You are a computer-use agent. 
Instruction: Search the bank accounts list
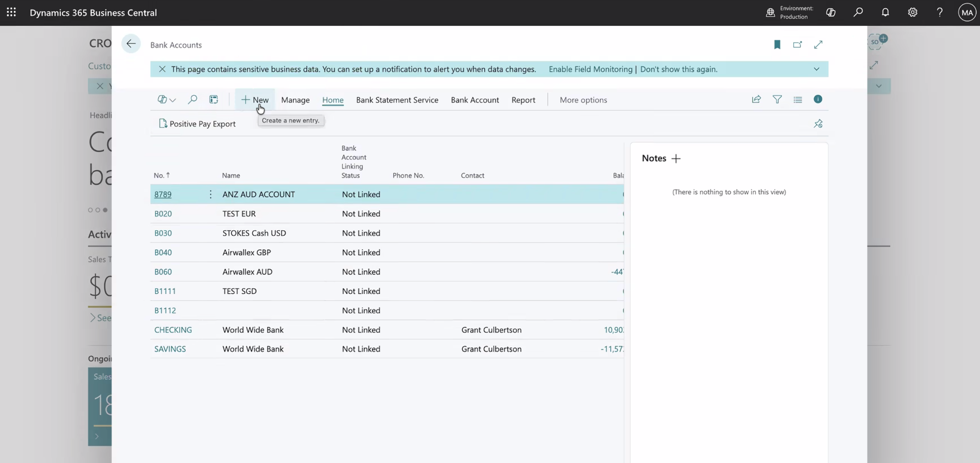(x=192, y=100)
